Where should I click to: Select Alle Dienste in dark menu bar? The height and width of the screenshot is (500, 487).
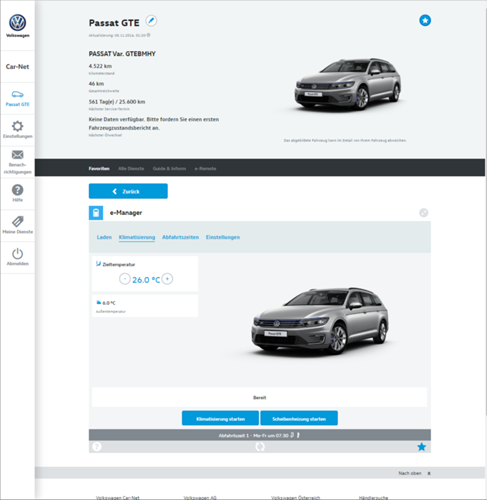click(x=131, y=169)
